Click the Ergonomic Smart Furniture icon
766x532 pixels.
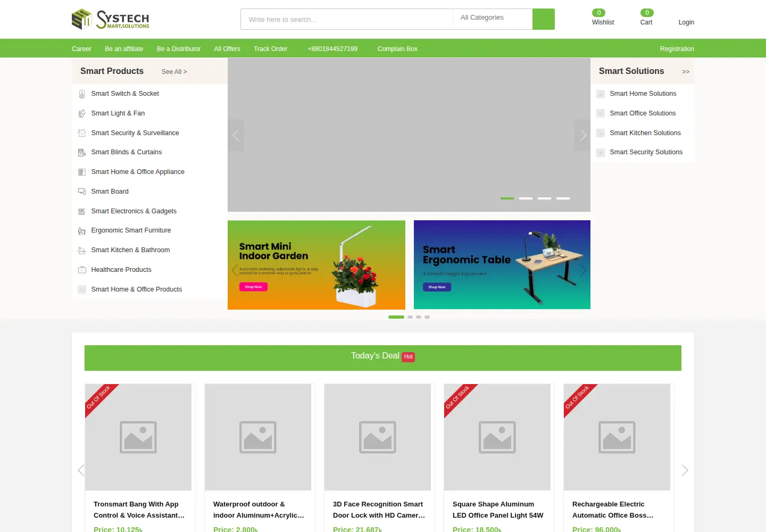coord(82,231)
